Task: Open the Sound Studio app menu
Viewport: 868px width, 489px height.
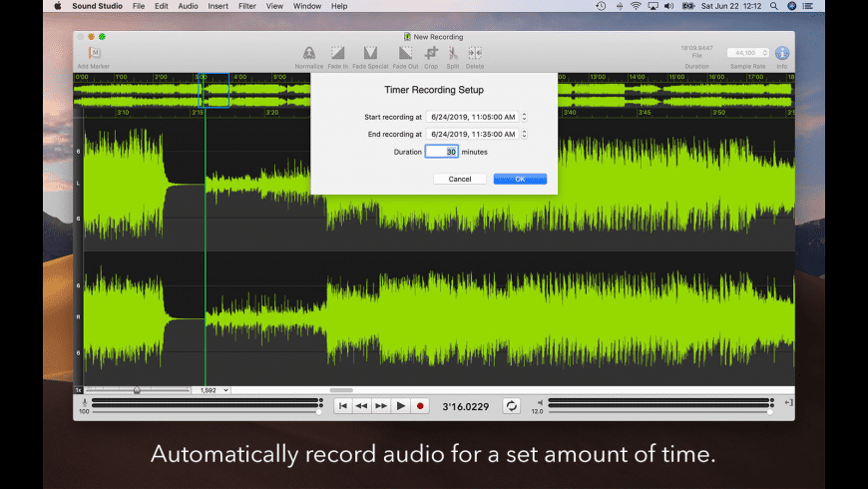Action: click(98, 6)
